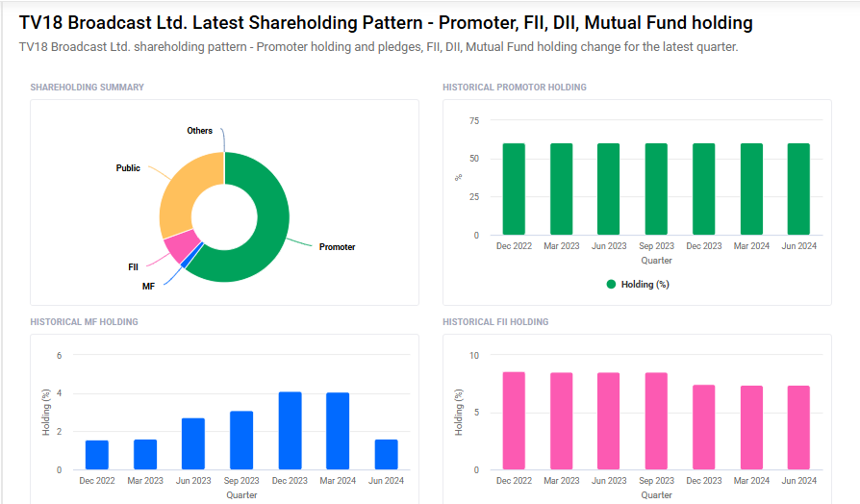The width and height of the screenshot is (860, 504).
Task: Select Dec 2023 bar in MF holding chart
Action: pyautogui.click(x=291, y=431)
